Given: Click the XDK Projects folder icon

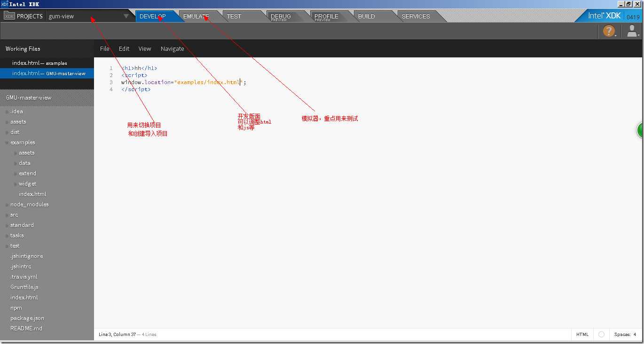Looking at the screenshot, I should 9,16.
